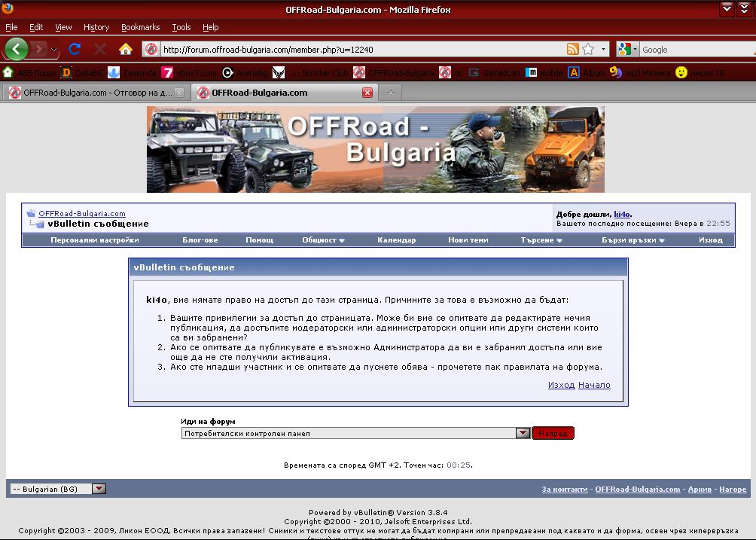The image size is (756, 540).
Task: Expand the Търсене navbar dropdown
Action: (x=541, y=240)
